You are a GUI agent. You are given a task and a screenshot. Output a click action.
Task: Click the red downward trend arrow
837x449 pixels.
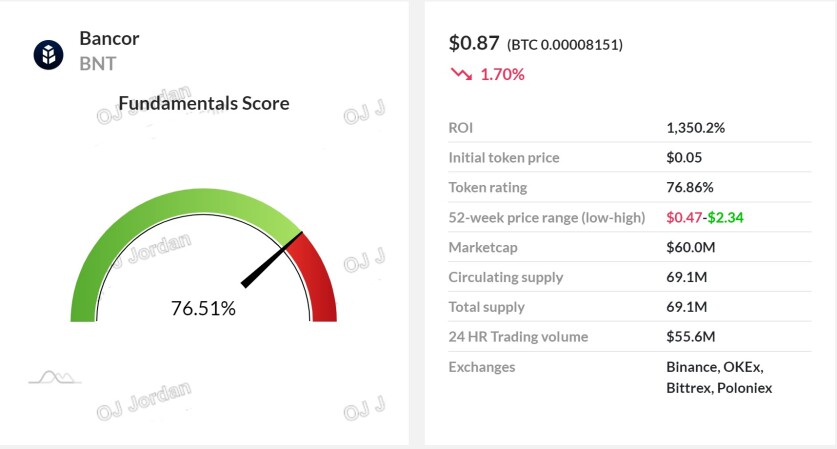pos(461,74)
